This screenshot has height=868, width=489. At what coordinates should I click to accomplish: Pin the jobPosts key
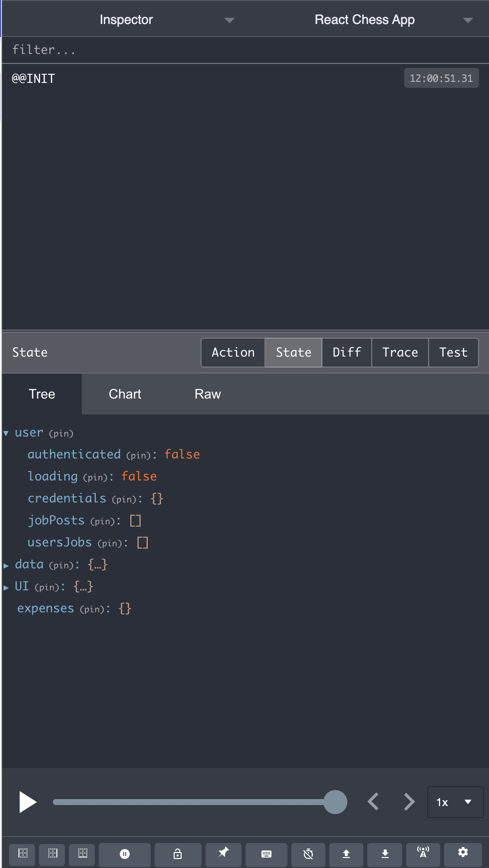point(103,521)
